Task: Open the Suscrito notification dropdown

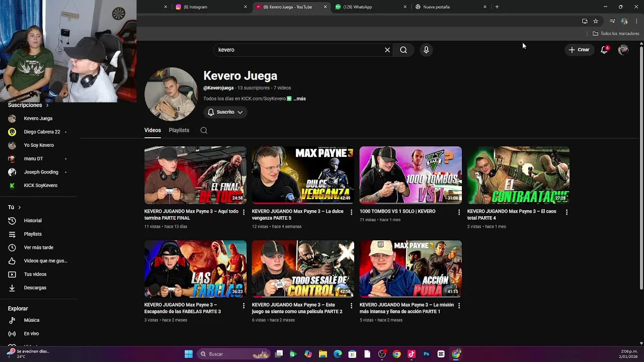Action: point(225,112)
